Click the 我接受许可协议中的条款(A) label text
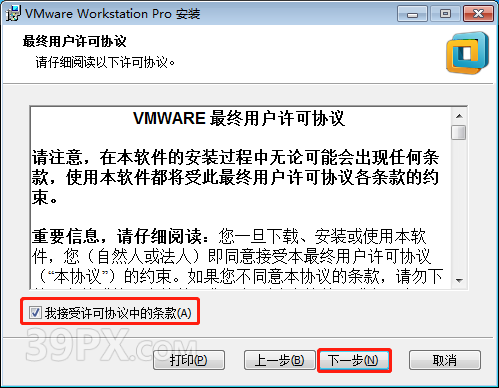Viewport: 499px width, 388px height. [118, 313]
